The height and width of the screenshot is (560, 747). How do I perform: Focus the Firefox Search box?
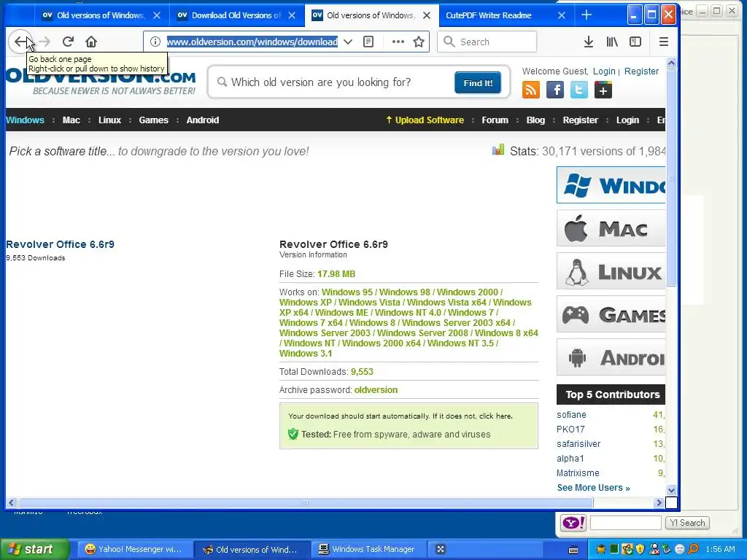pyautogui.click(x=487, y=42)
